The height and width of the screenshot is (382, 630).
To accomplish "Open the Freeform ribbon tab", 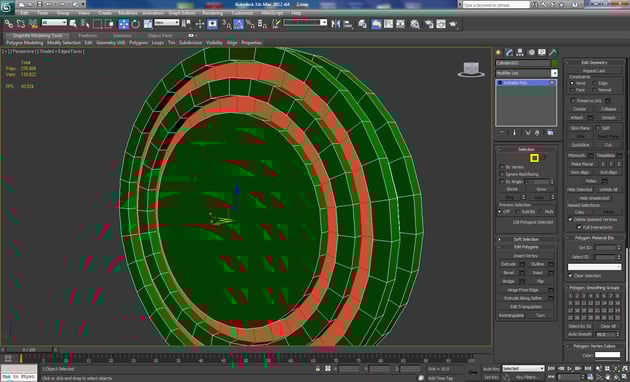I will [x=88, y=35].
